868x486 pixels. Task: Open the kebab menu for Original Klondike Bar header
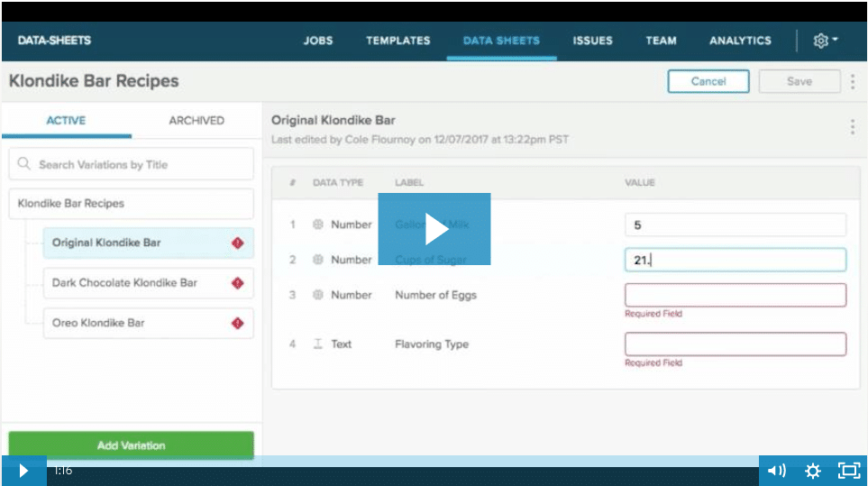coord(853,127)
